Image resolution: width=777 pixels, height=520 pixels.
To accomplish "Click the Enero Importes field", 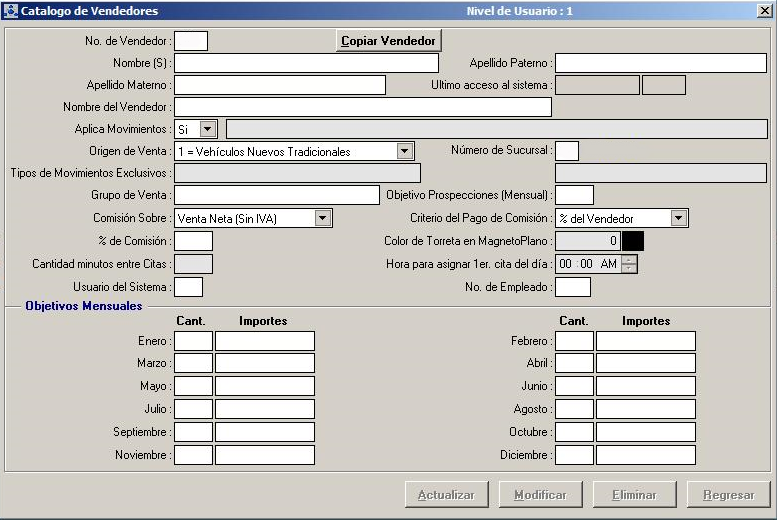I will [265, 341].
